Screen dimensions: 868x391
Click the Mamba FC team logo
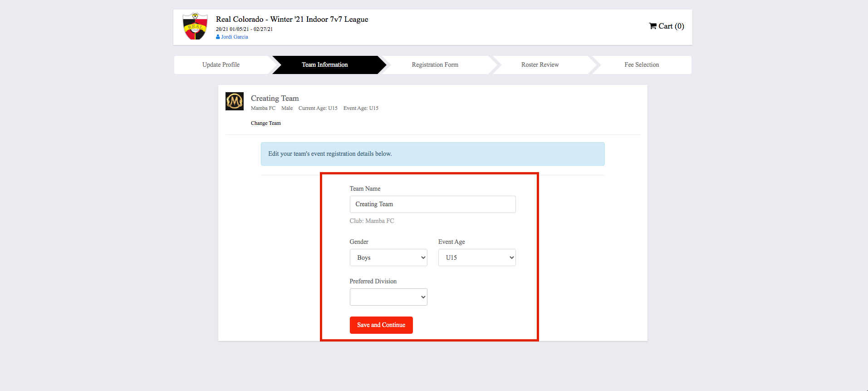coord(235,101)
